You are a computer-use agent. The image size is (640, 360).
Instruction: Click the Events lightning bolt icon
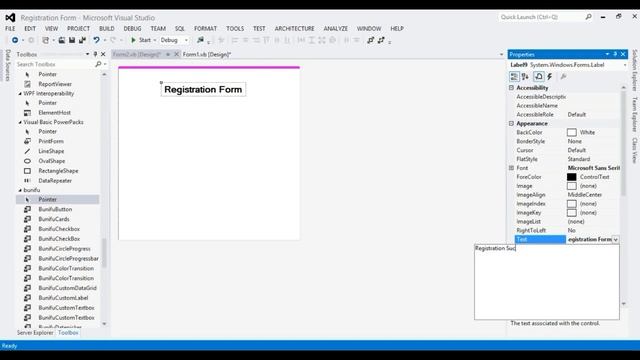(550, 76)
